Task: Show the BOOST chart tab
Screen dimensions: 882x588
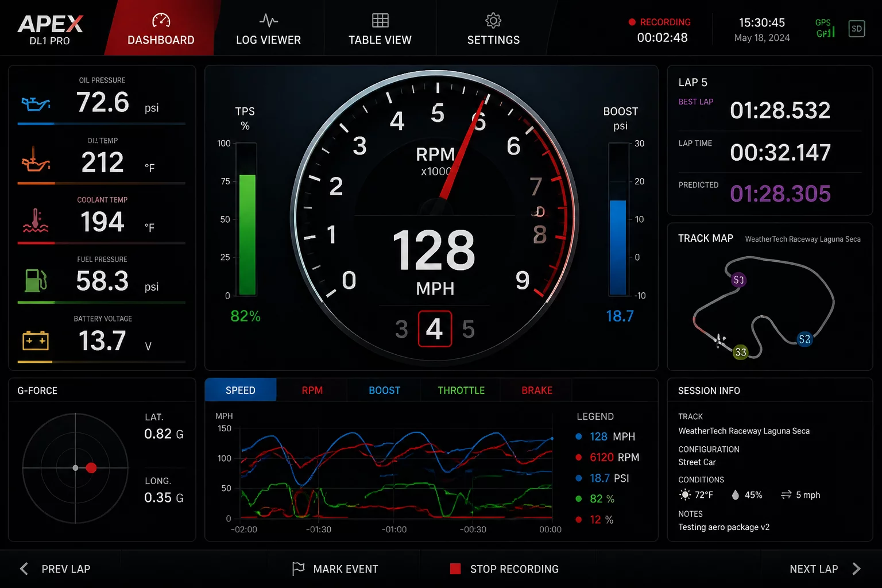Action: [384, 390]
